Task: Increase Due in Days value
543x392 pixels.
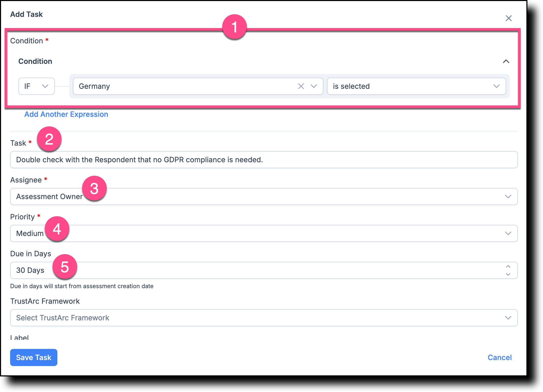Action: click(x=508, y=267)
